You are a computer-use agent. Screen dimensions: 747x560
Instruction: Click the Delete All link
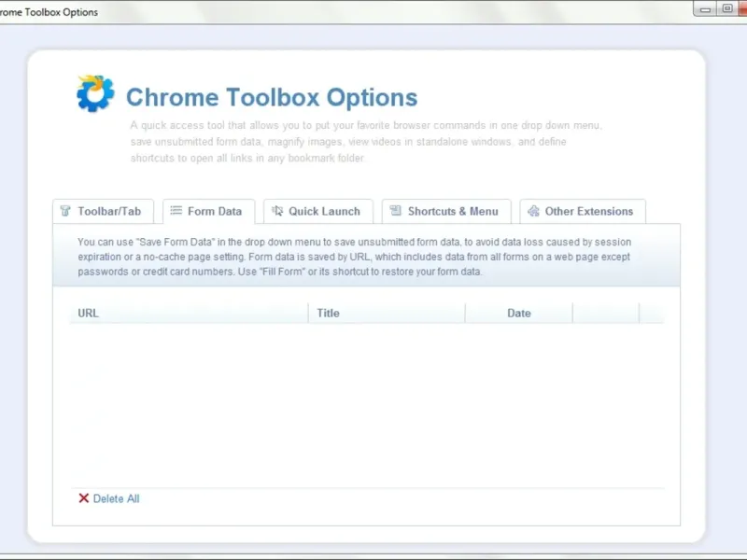pos(116,498)
